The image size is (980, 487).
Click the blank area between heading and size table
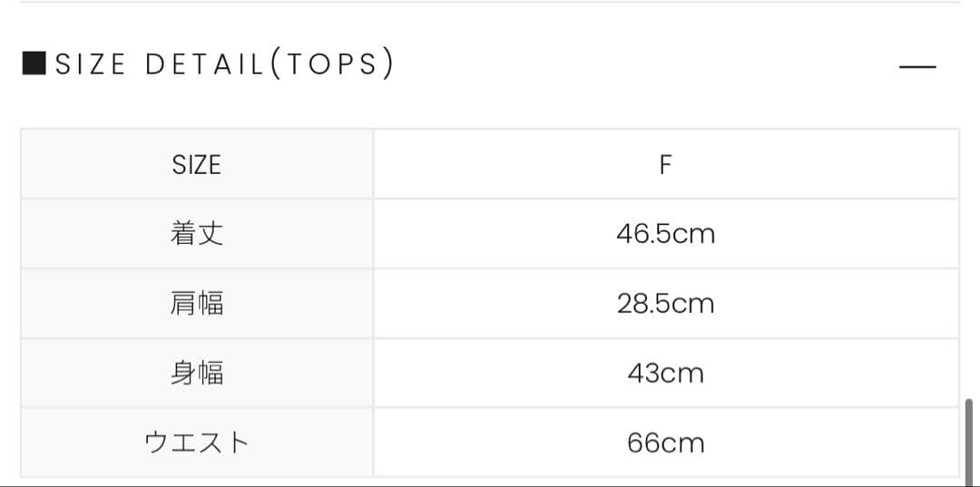[490, 105]
